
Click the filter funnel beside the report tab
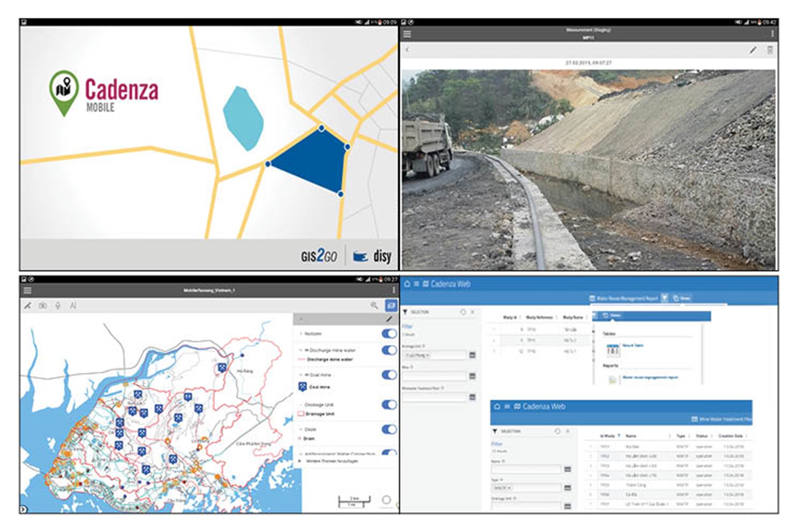click(664, 298)
